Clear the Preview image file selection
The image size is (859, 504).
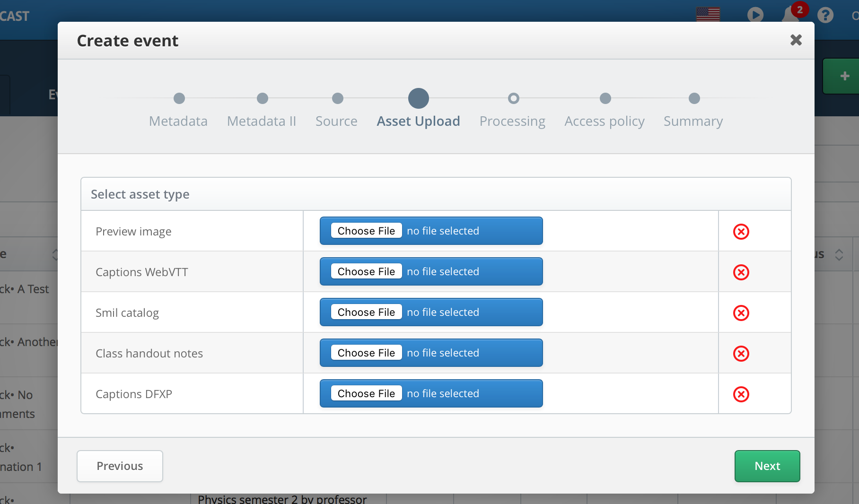click(x=741, y=232)
